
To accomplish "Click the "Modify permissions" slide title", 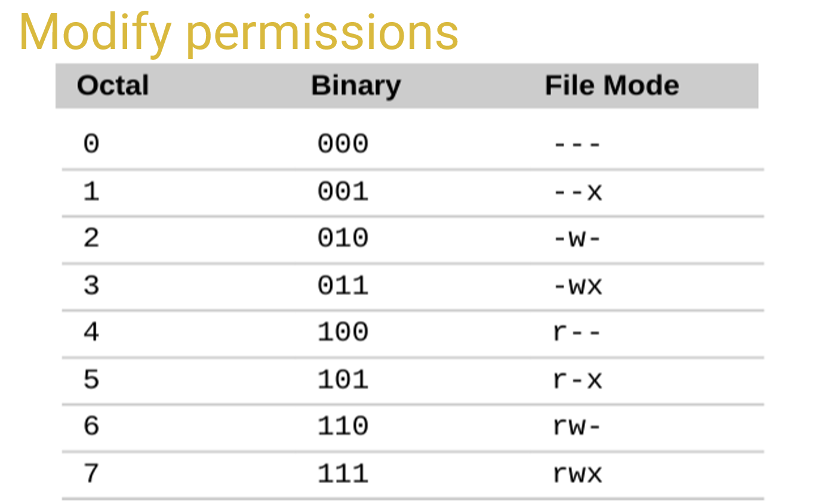I will 238,33.
